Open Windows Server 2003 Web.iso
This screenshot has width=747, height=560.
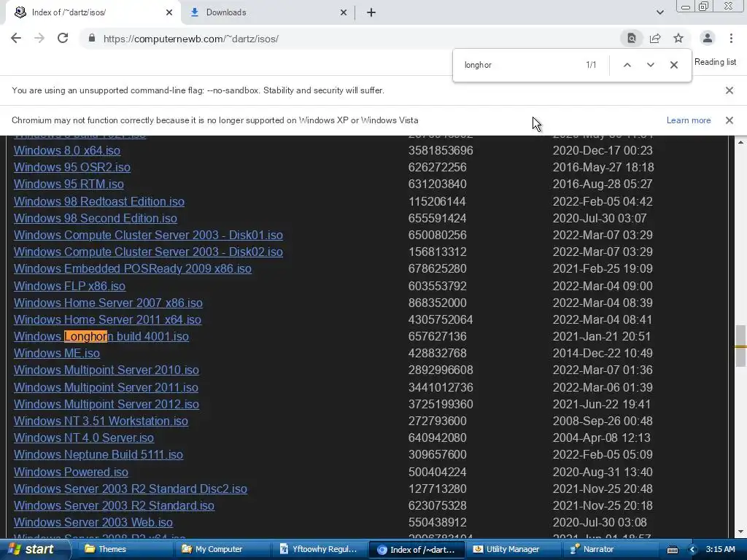[93, 522]
